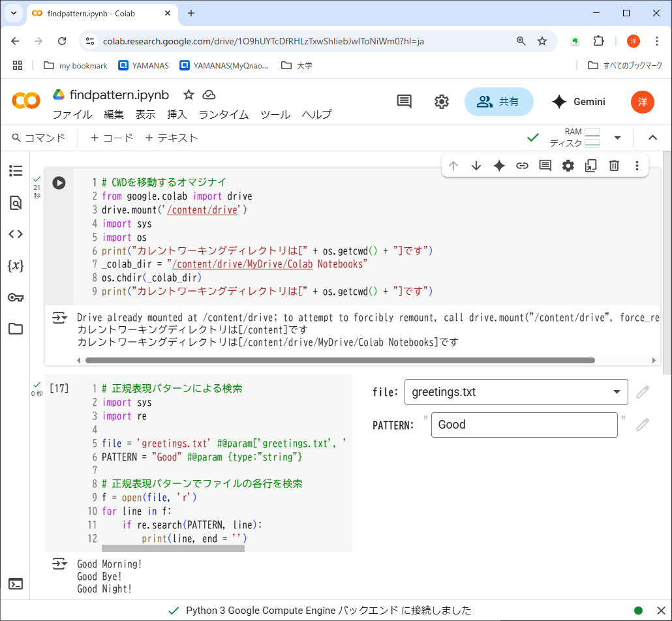This screenshot has width=672, height=621.
Task: Run the first code cell
Action: pyautogui.click(x=59, y=183)
